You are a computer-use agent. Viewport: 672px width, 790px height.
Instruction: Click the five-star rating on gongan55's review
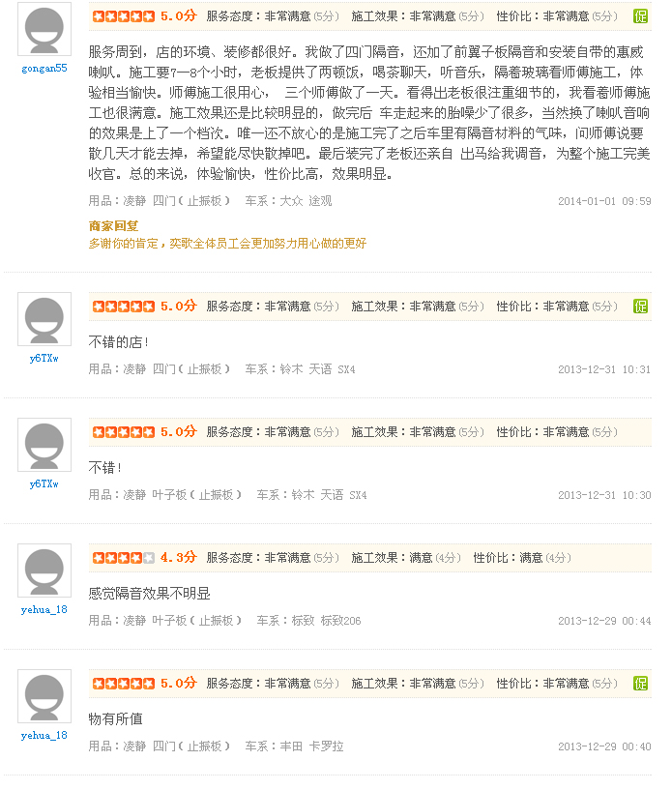(124, 16)
